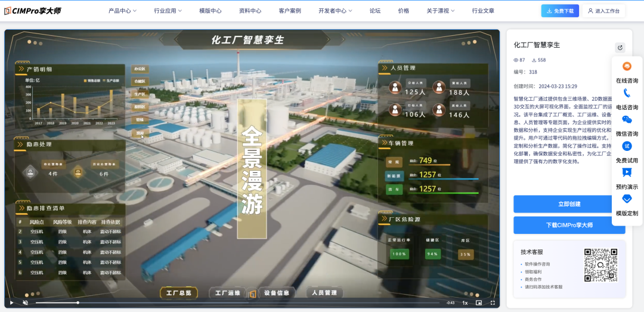
Task: Click the 生产区 label in video
Action: click(x=140, y=94)
